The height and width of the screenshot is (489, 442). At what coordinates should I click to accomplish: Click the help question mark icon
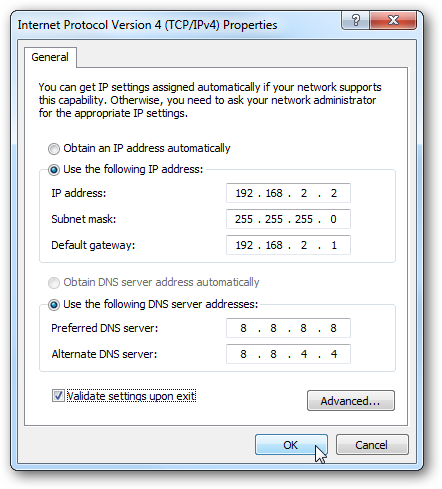coord(355,21)
